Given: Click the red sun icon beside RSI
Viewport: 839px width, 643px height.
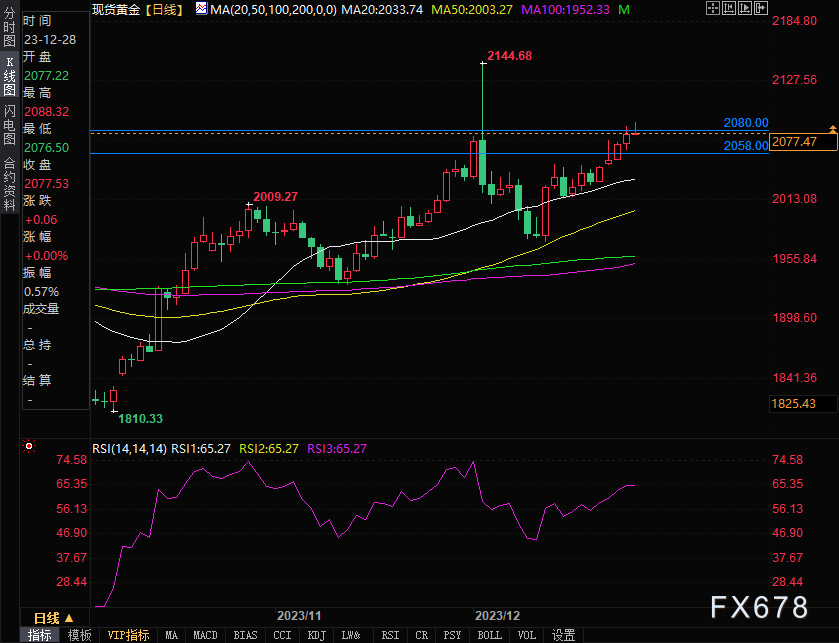Looking at the screenshot, I should pyautogui.click(x=29, y=446).
